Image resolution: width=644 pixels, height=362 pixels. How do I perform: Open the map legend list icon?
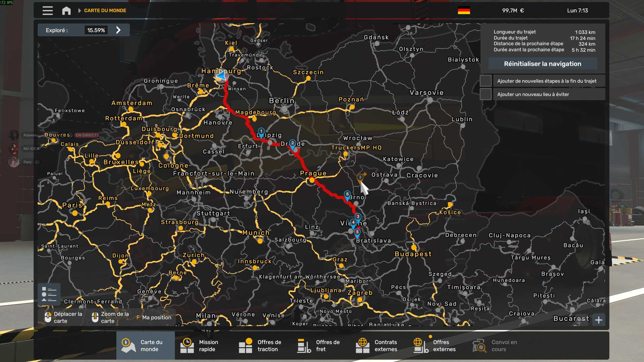[x=49, y=294]
